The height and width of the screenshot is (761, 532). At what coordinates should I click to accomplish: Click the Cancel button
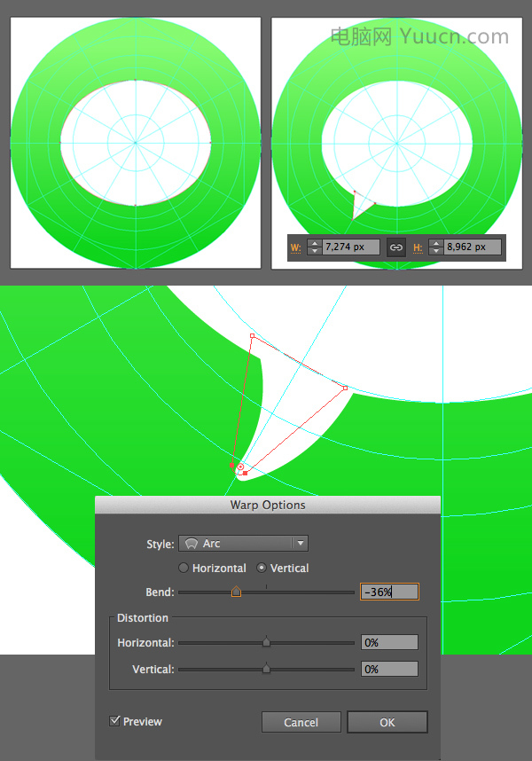click(x=301, y=722)
